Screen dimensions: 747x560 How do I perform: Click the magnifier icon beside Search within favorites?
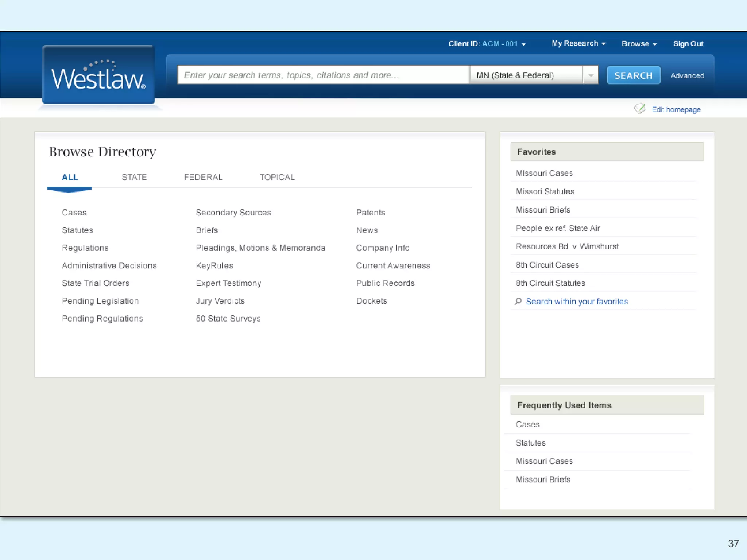pyautogui.click(x=518, y=301)
